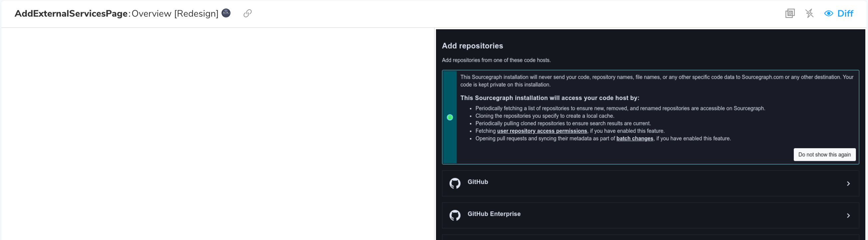Open the overlay comparison icon
Viewport: 868px width, 240px height.
pos(790,14)
